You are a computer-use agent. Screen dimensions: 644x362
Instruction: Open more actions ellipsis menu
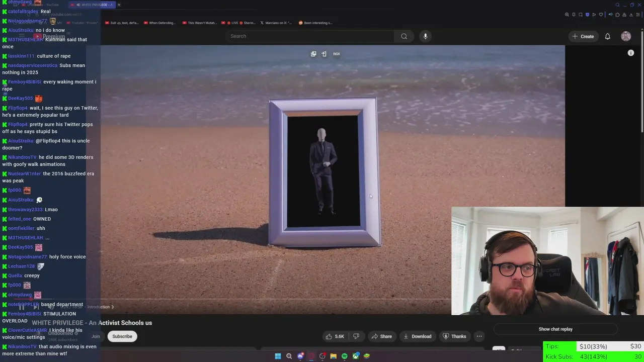click(x=479, y=336)
